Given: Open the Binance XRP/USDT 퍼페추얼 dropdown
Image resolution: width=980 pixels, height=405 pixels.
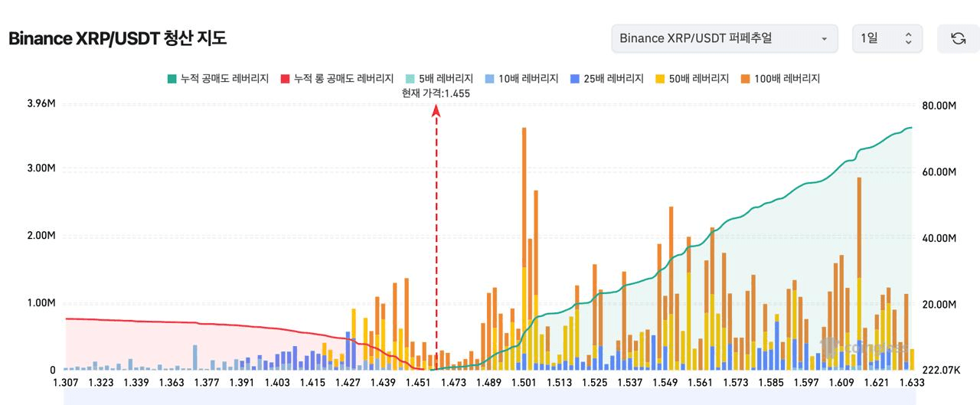Looking at the screenshot, I should 724,38.
